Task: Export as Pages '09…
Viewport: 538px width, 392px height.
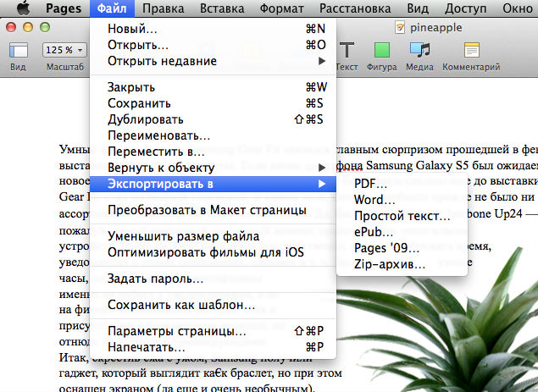Action: [x=402, y=248]
